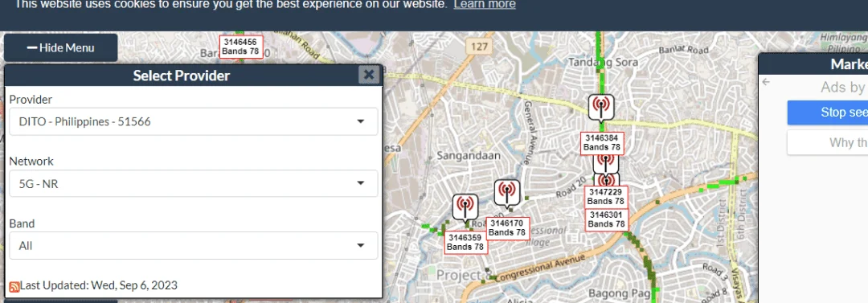
Task: Click the 3146170 Bands 78 label
Action: pyautogui.click(x=507, y=228)
